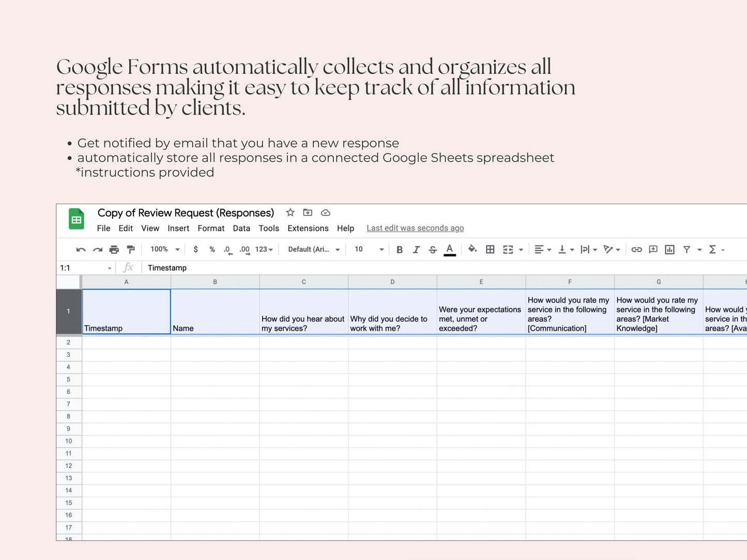Open the Format menu

click(211, 228)
